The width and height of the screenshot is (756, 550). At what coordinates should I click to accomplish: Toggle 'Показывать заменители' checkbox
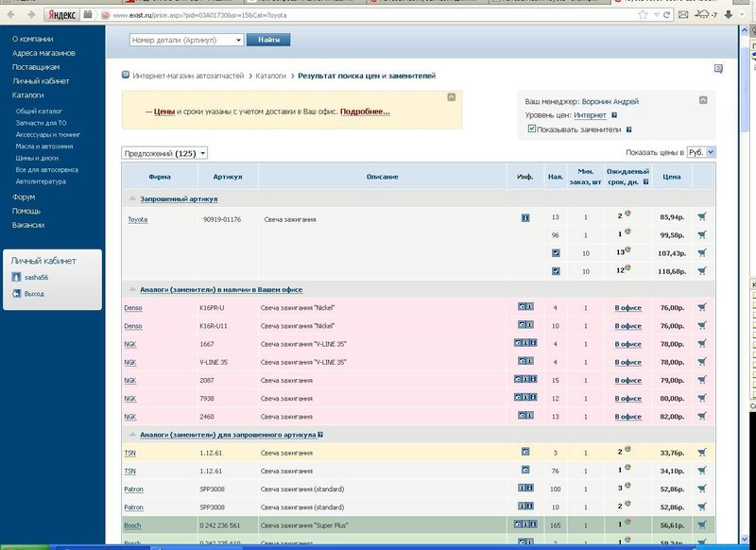tap(532, 129)
